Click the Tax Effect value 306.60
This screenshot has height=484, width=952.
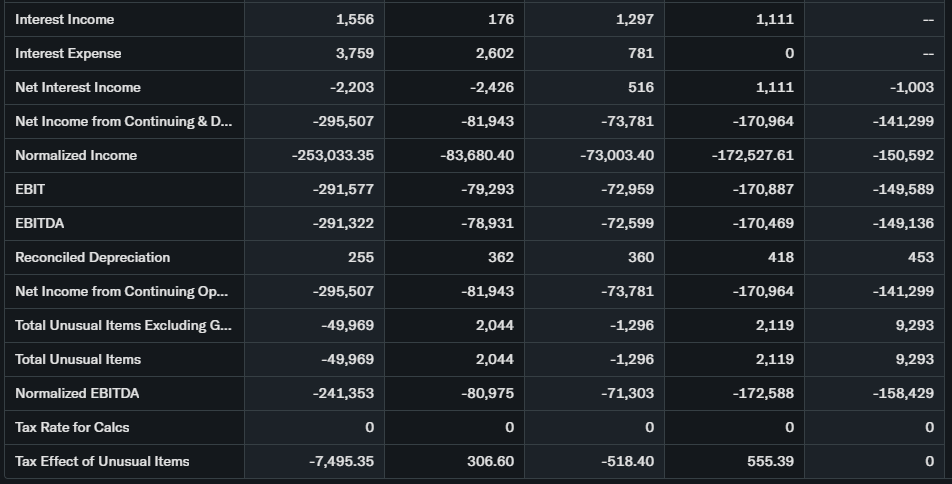pos(490,462)
